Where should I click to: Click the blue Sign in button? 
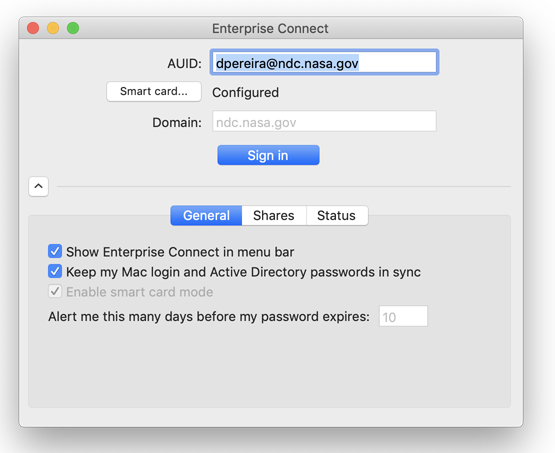point(268,155)
